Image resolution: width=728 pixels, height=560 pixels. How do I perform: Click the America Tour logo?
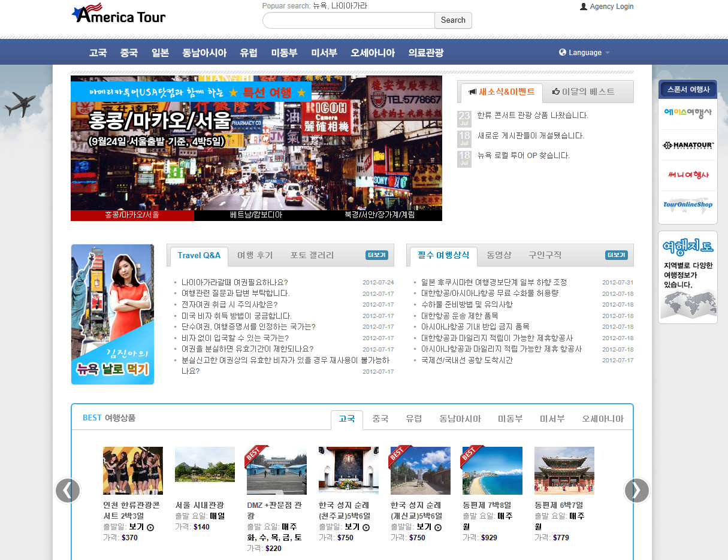point(119,14)
